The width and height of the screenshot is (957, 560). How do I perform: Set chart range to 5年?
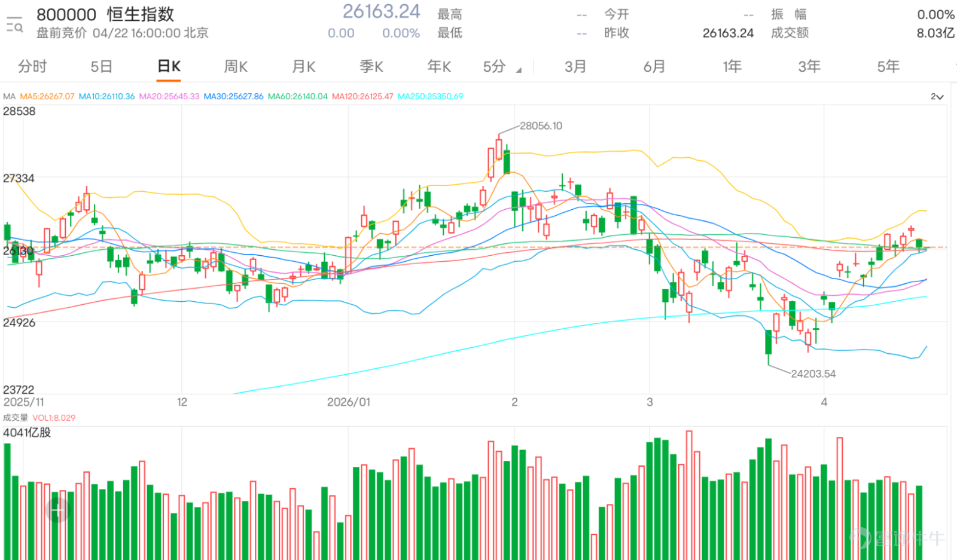(888, 66)
